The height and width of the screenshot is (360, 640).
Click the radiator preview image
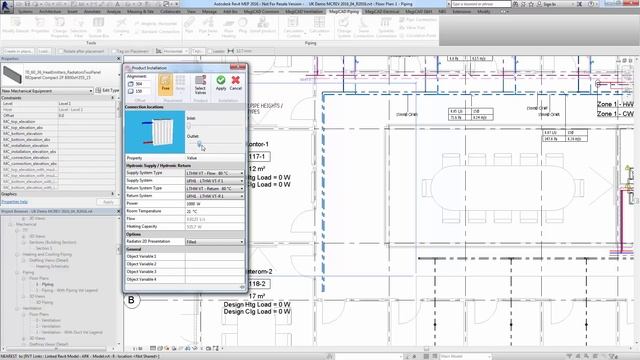(x=155, y=132)
